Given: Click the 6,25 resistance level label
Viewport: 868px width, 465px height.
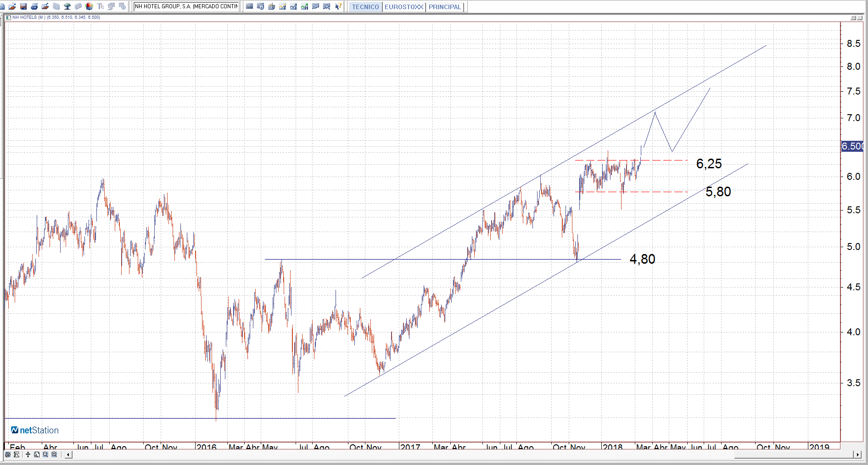Looking at the screenshot, I should click(x=709, y=164).
